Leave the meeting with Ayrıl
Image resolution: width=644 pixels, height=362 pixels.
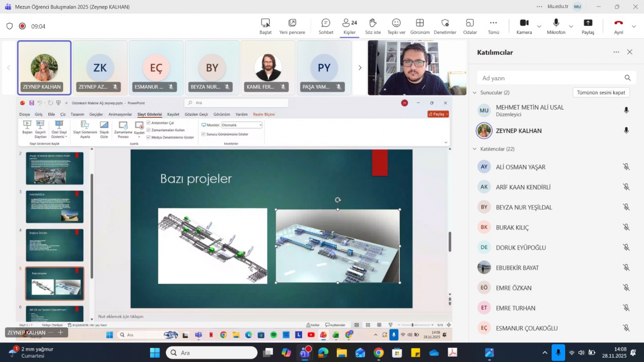[x=618, y=26]
